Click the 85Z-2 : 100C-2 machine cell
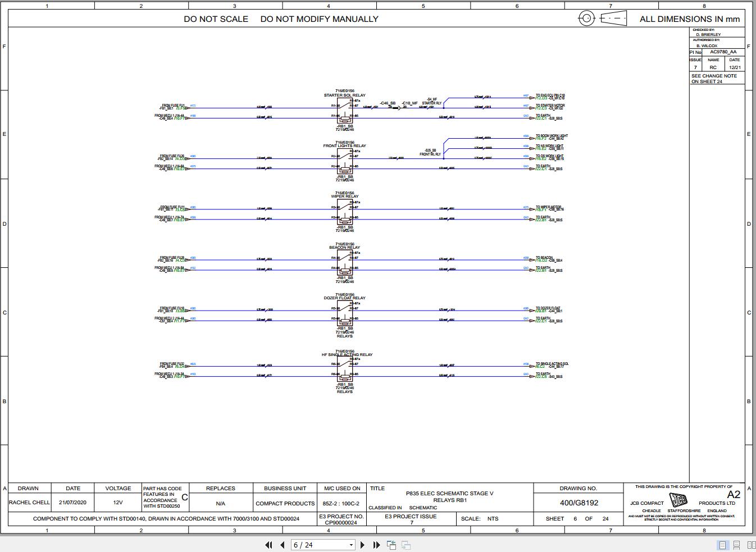 tap(341, 504)
